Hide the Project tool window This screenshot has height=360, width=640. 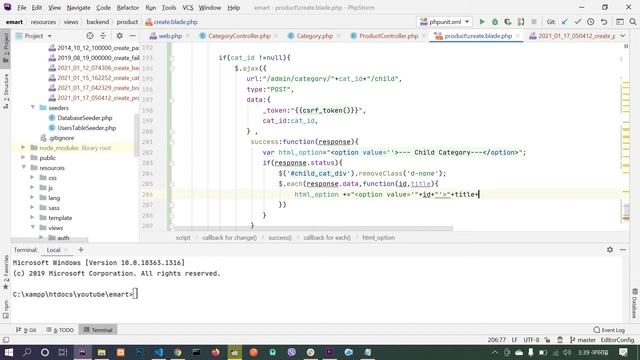132,36
